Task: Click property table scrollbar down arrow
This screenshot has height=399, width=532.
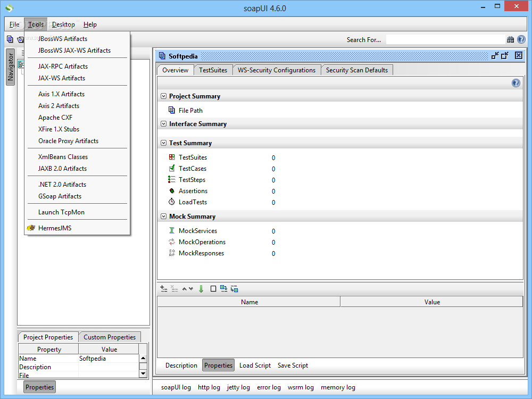Action: [143, 373]
